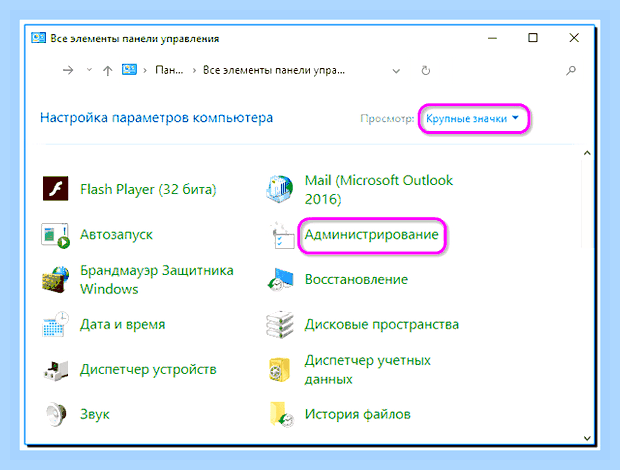
Task: Click the vertical scrollbar thumb
Action: point(587,204)
